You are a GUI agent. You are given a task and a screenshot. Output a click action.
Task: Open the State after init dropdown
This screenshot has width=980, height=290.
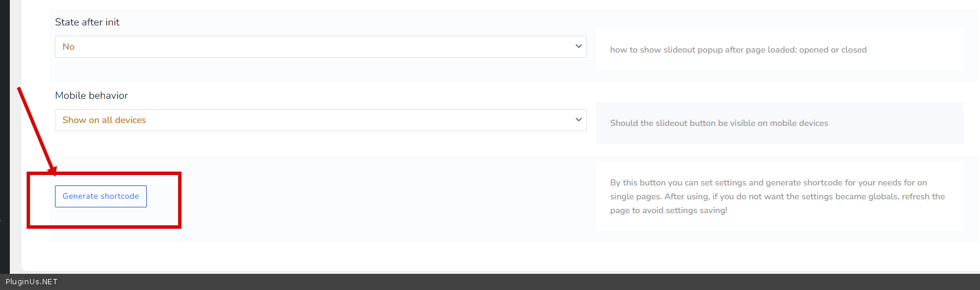pos(320,47)
